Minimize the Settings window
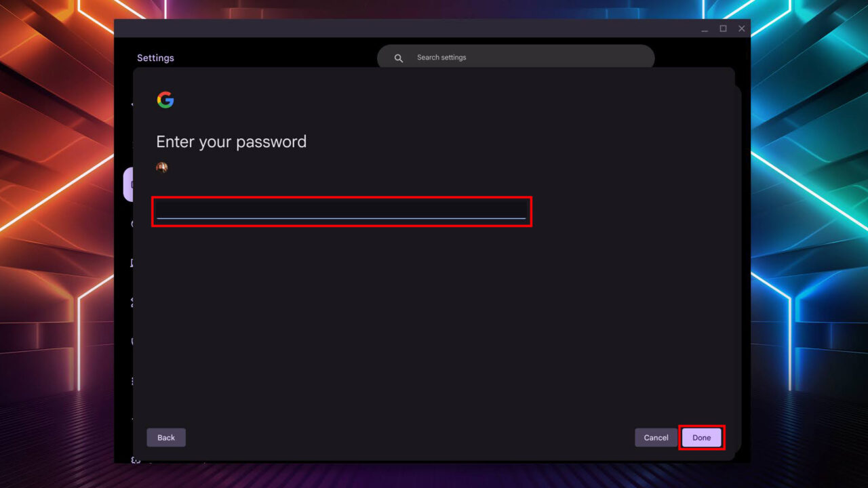Viewport: 868px width, 488px height. coord(705,28)
